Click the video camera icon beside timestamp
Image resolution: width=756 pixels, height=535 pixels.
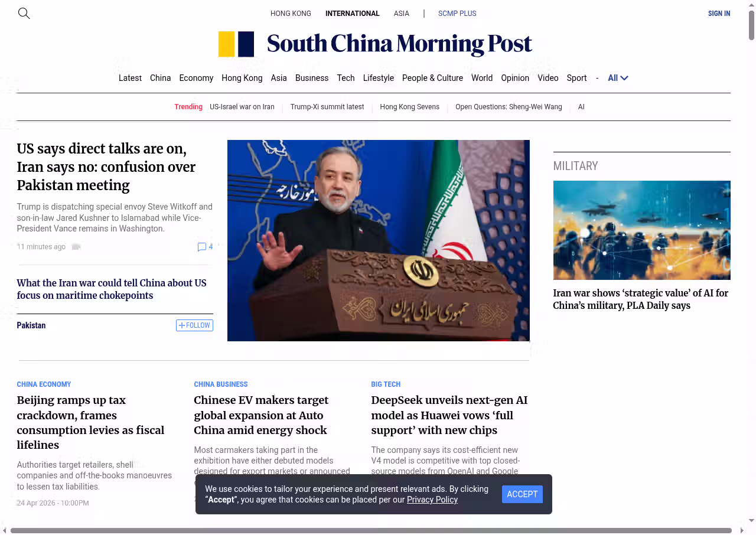76,247
